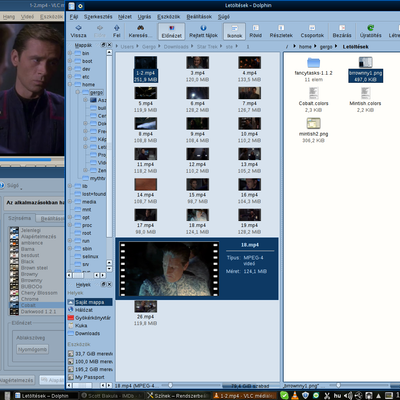Go to home in right pane breadcrumb
The height and width of the screenshot is (400, 400).
click(x=305, y=47)
